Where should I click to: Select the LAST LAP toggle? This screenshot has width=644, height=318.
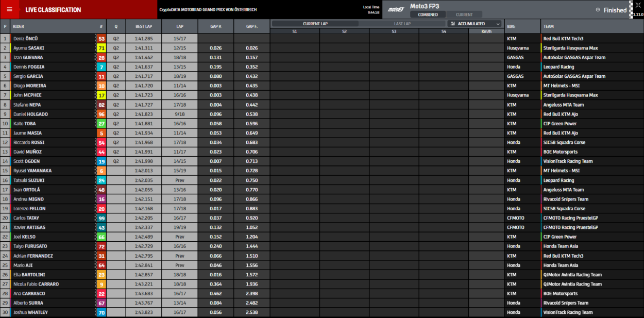[x=402, y=24]
